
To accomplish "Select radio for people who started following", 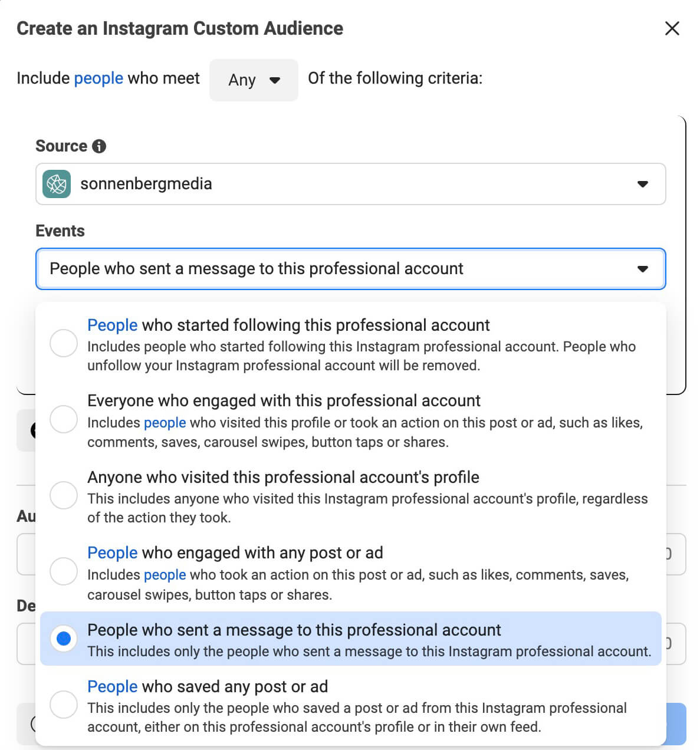I will click(x=64, y=343).
